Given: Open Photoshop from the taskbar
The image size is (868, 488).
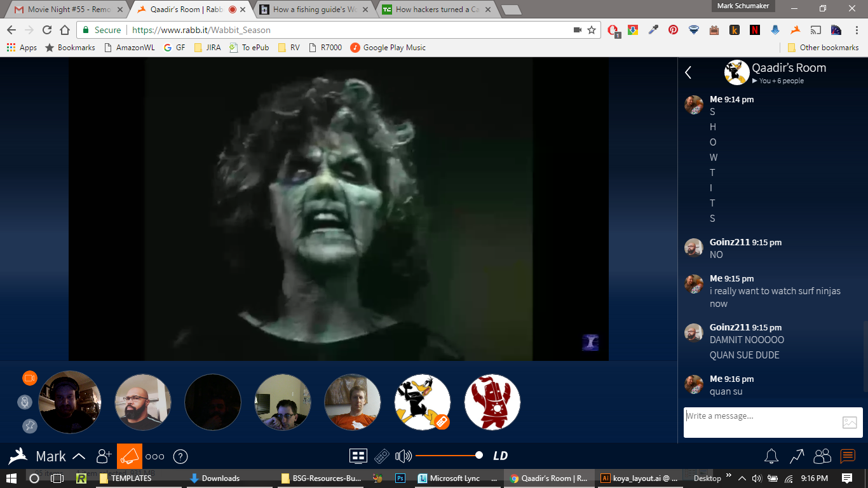Looking at the screenshot, I should point(400,478).
